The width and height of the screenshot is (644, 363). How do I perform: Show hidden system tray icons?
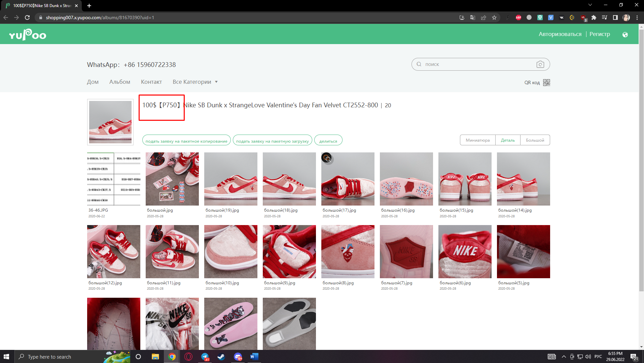click(x=564, y=357)
